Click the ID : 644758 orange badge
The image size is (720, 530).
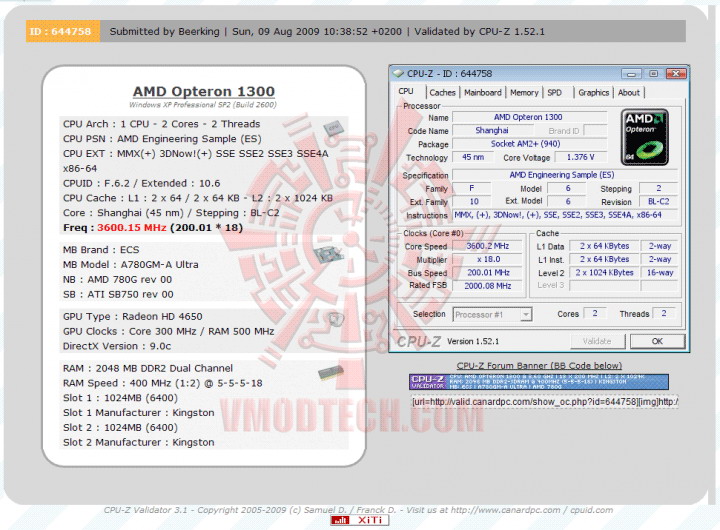pyautogui.click(x=62, y=31)
